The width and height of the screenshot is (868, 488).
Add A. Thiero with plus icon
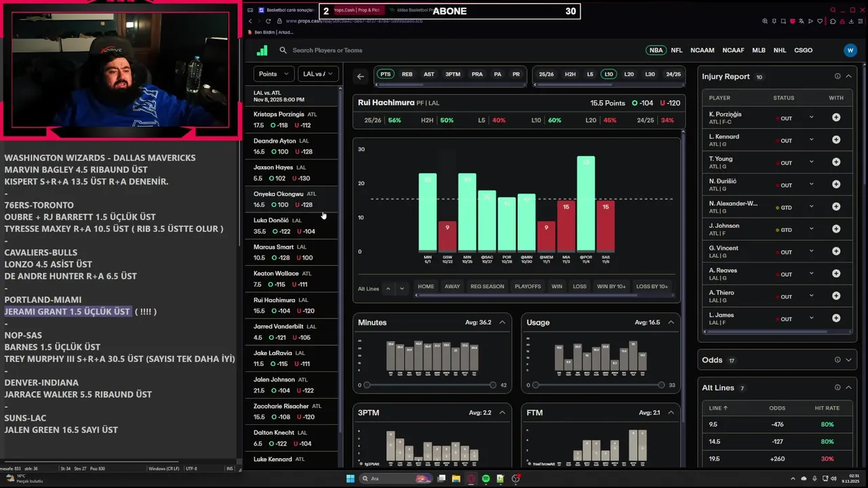(x=836, y=296)
